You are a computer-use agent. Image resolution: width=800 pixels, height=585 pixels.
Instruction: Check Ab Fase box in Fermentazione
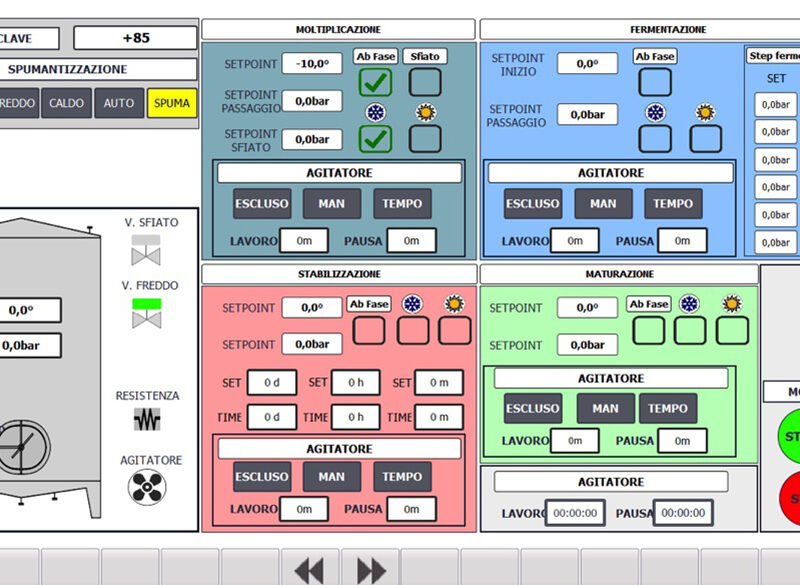(655, 82)
